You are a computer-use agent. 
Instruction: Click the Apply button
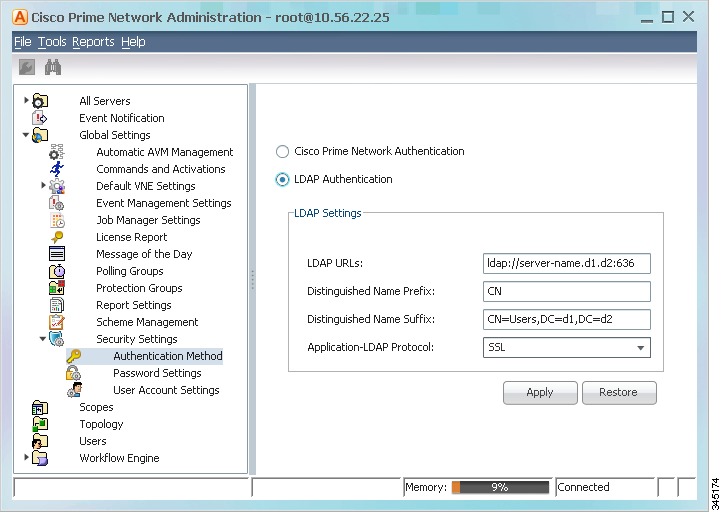coord(540,392)
